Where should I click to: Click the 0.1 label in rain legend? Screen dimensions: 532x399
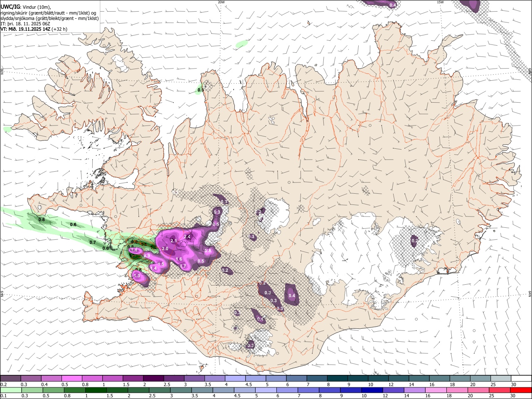4,396
